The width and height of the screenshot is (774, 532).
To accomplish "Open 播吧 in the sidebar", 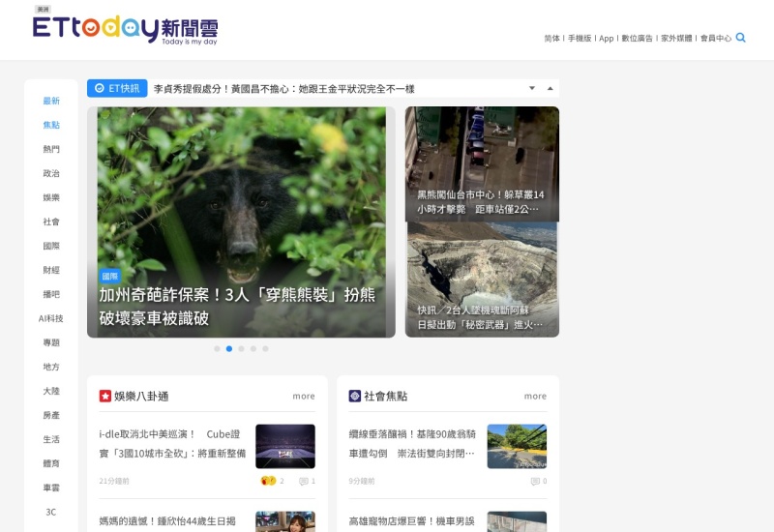I will 51,294.
